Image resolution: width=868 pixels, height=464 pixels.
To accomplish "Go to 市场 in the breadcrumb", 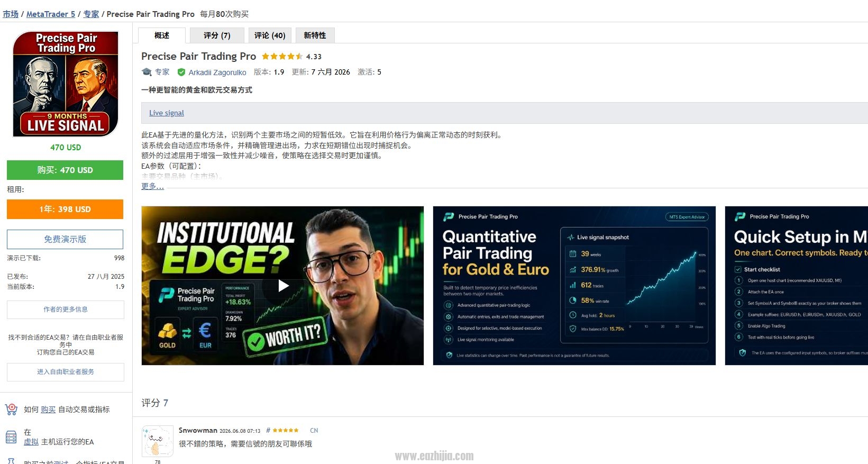I will tap(11, 14).
